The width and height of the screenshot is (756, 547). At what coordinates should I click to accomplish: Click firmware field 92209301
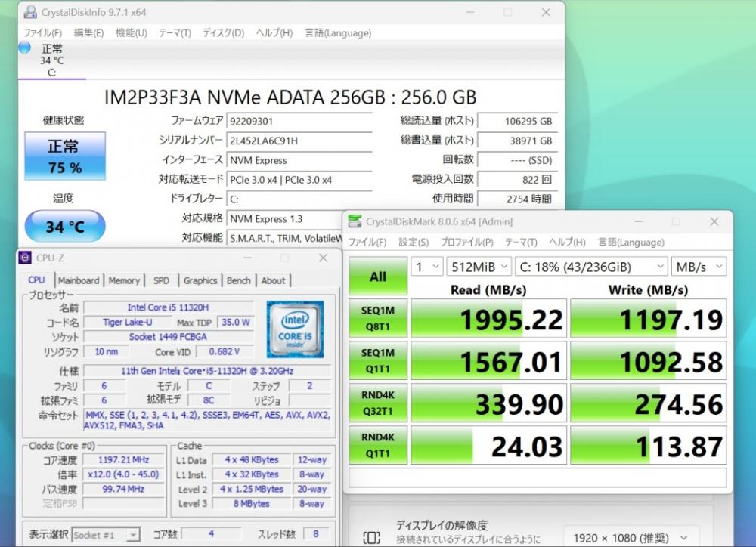click(299, 121)
